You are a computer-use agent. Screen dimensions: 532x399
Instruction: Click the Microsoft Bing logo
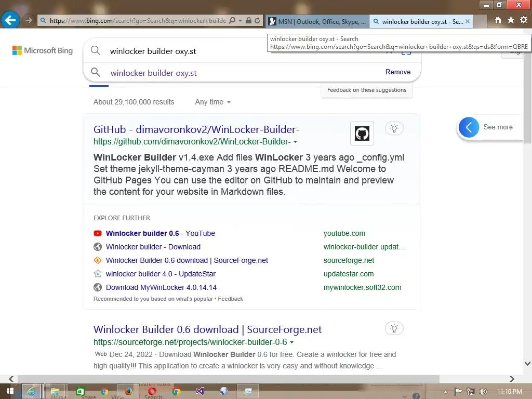click(x=43, y=50)
